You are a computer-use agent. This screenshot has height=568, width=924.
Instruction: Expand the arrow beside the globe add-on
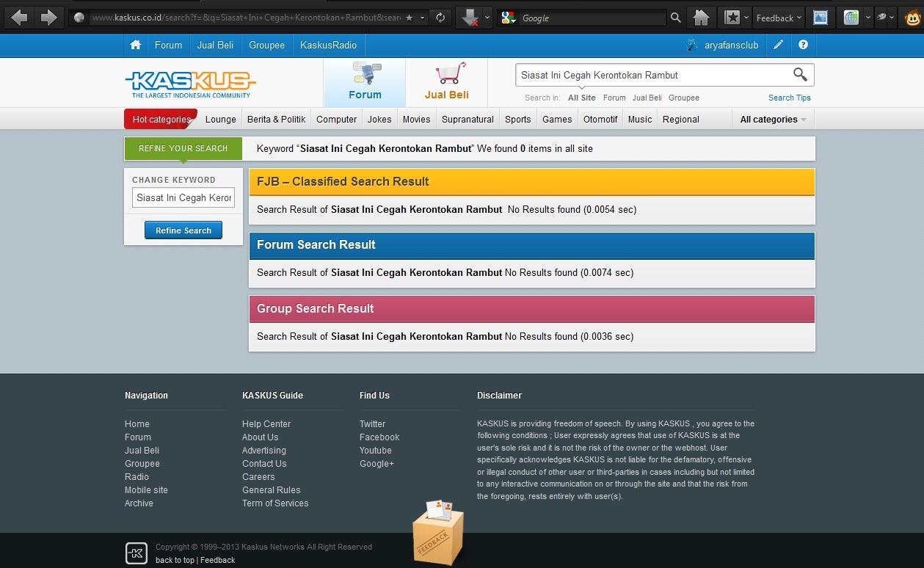tap(868, 18)
